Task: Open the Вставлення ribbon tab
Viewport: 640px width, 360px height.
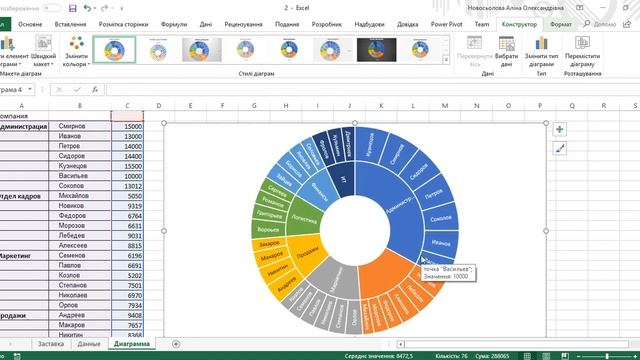Action: click(70, 24)
